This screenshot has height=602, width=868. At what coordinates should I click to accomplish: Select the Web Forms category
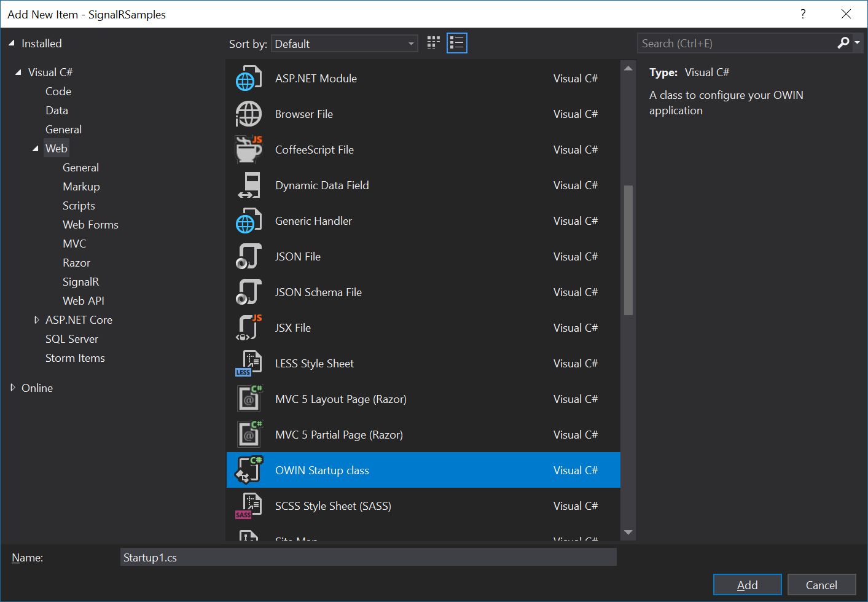coord(90,225)
